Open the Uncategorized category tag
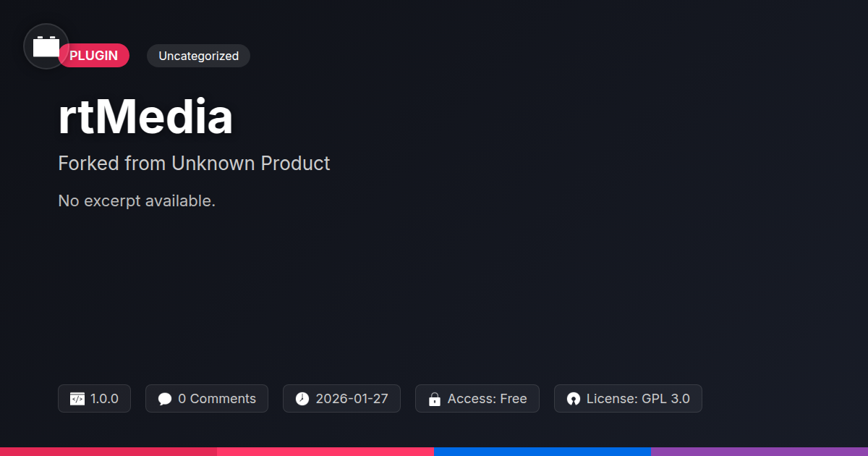 click(x=198, y=56)
